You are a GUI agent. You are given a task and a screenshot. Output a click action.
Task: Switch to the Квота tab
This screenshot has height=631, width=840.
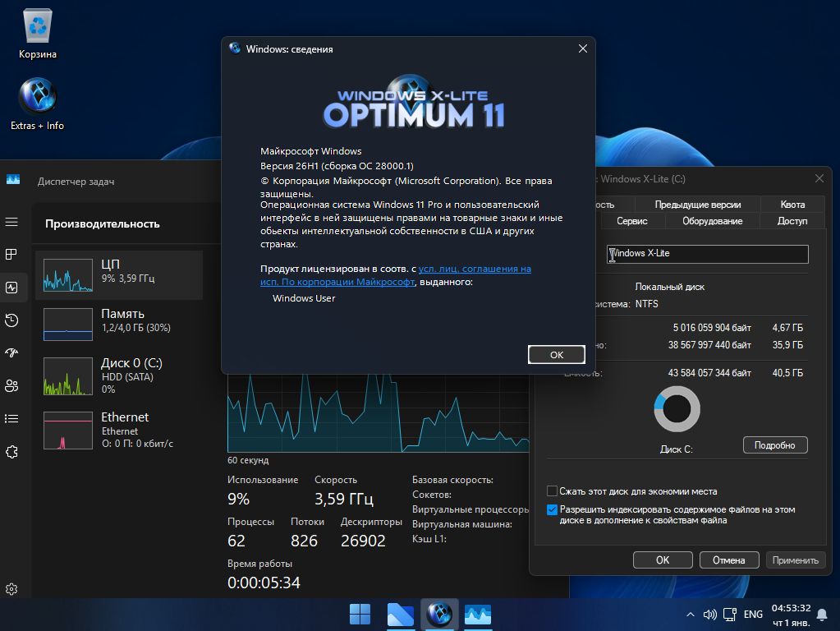(792, 205)
